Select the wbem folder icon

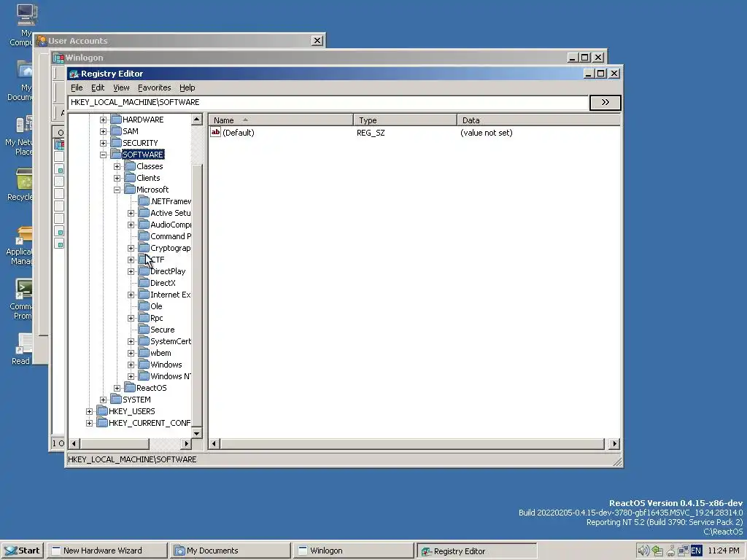(x=144, y=352)
